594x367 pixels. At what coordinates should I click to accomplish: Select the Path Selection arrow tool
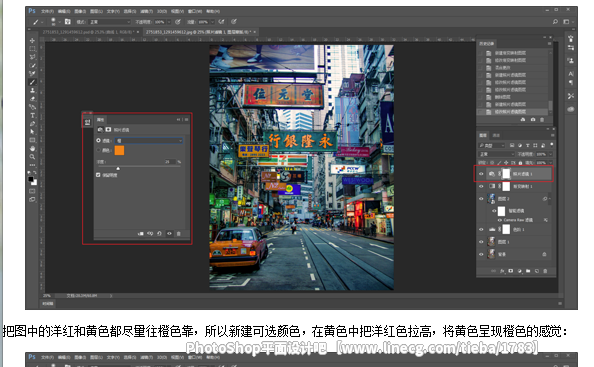(x=33, y=132)
